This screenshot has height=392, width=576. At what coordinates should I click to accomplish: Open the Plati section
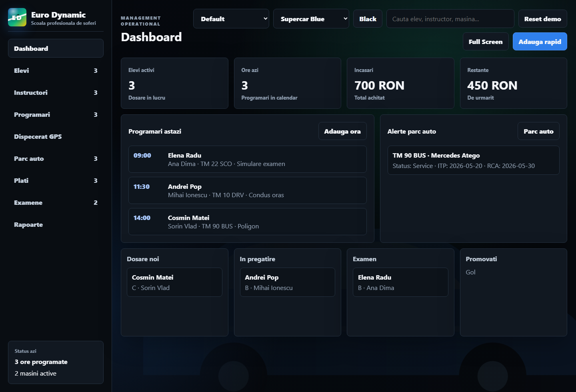[x=56, y=180]
